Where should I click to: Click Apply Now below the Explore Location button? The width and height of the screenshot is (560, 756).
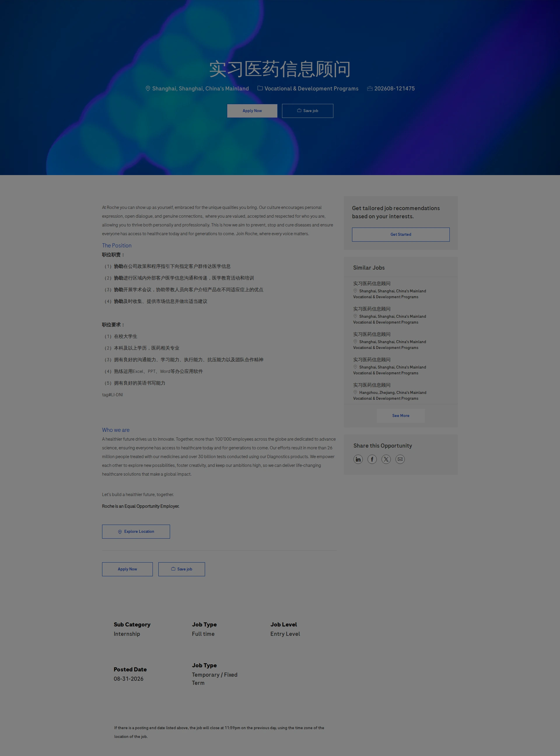pyautogui.click(x=127, y=569)
